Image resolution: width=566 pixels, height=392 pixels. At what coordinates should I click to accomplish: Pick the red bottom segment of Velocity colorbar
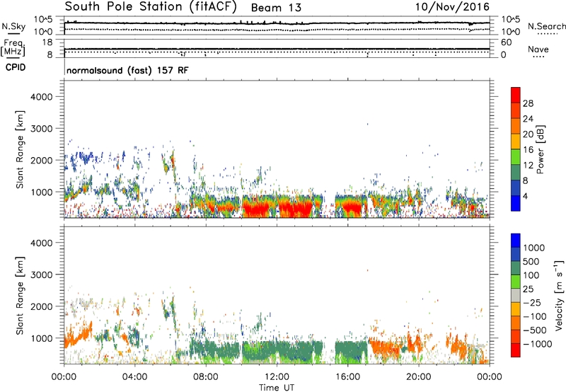click(x=516, y=350)
